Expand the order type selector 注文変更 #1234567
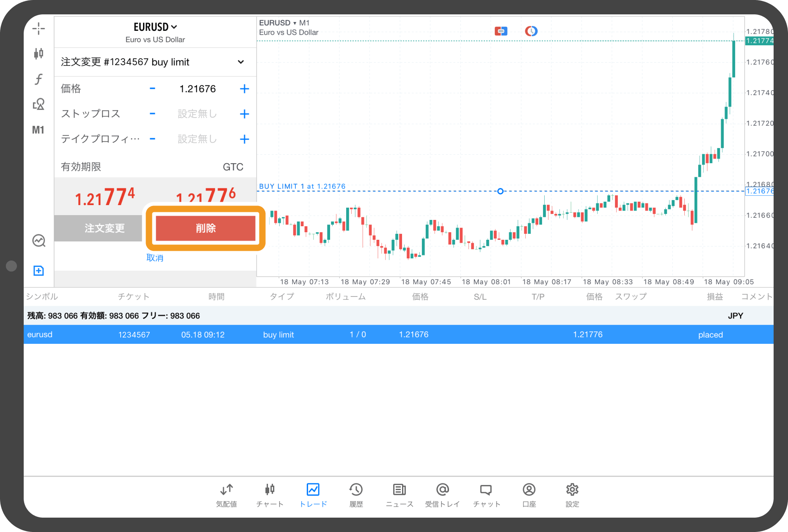Screen dimensions: 788x532 155,62
